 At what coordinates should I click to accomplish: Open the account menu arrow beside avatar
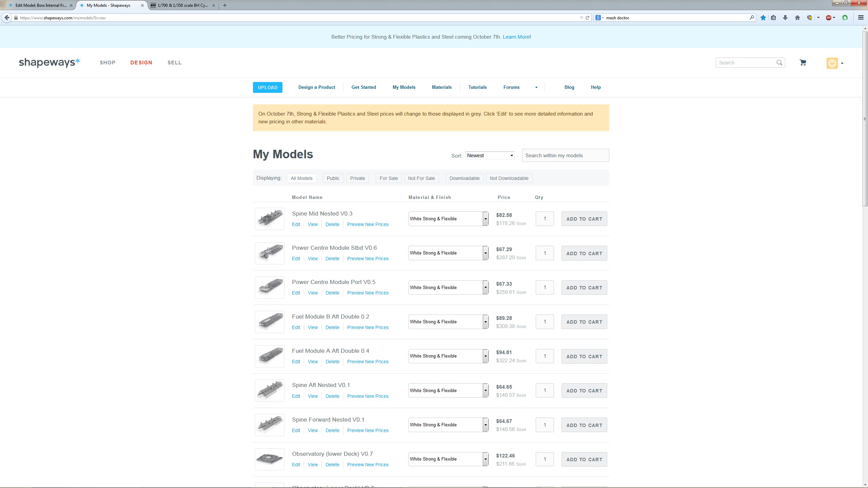[842, 63]
